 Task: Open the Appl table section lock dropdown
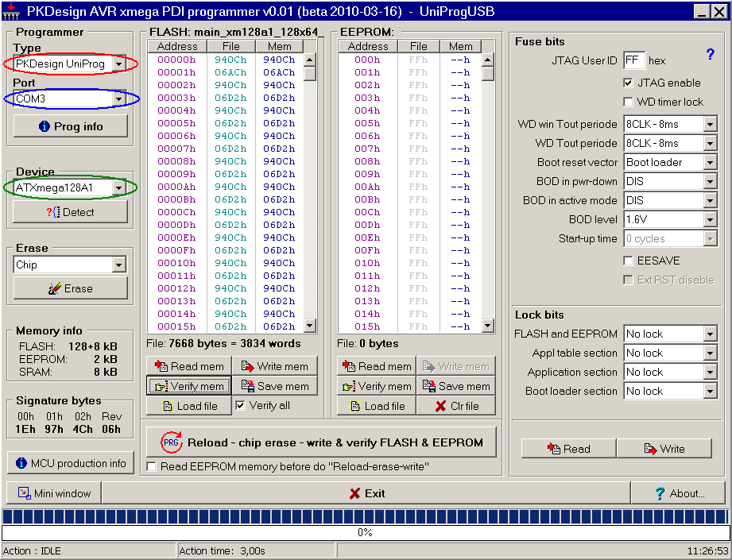coord(710,353)
